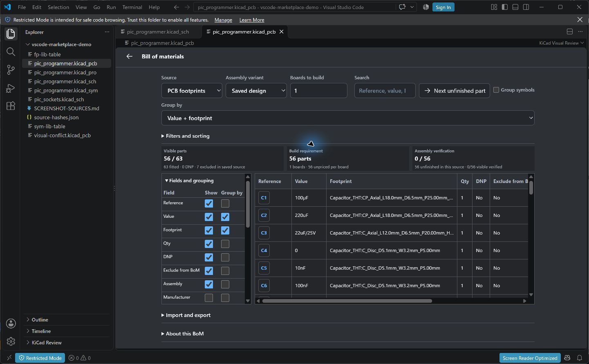Switch to the pic_programmer.kicad_sch tab
The height and width of the screenshot is (364, 589).
[158, 31]
